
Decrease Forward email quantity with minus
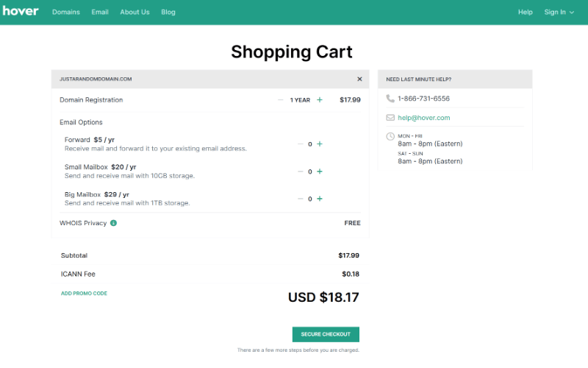pyautogui.click(x=300, y=144)
